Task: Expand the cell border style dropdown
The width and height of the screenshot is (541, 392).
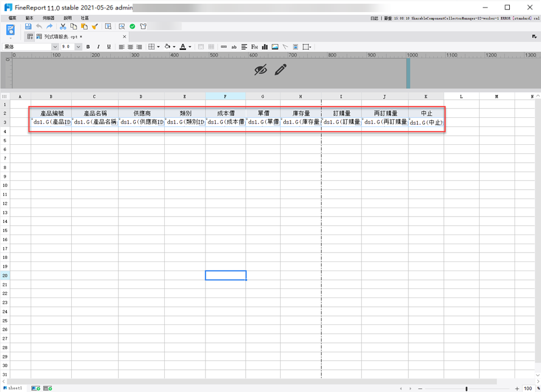Action: point(158,47)
